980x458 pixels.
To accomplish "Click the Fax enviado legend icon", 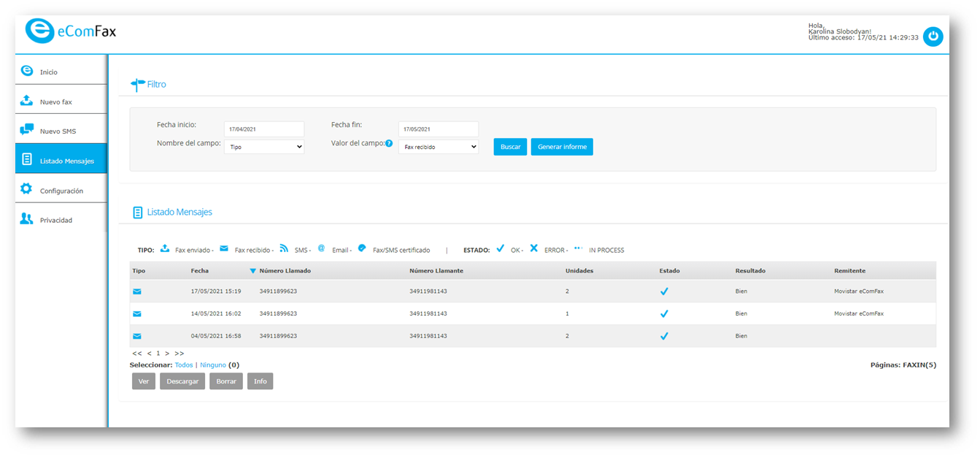I will 165,248.
